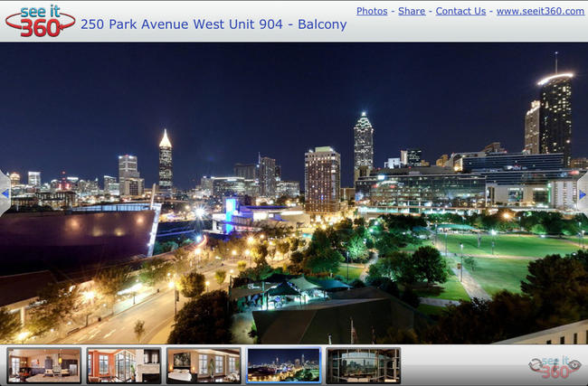Click the 250 Park Avenue West title
Image resolution: width=588 pixels, height=386 pixels.
pos(213,24)
